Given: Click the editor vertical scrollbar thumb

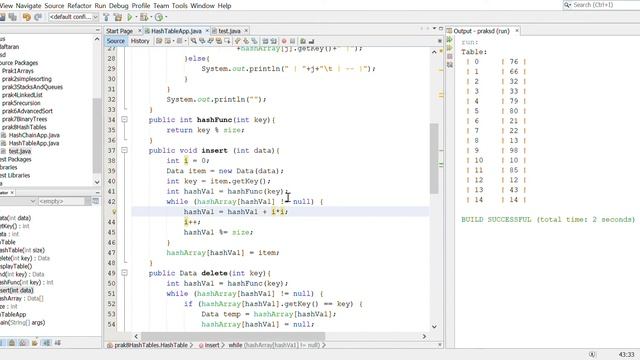Looking at the screenshot, I should [434, 158].
